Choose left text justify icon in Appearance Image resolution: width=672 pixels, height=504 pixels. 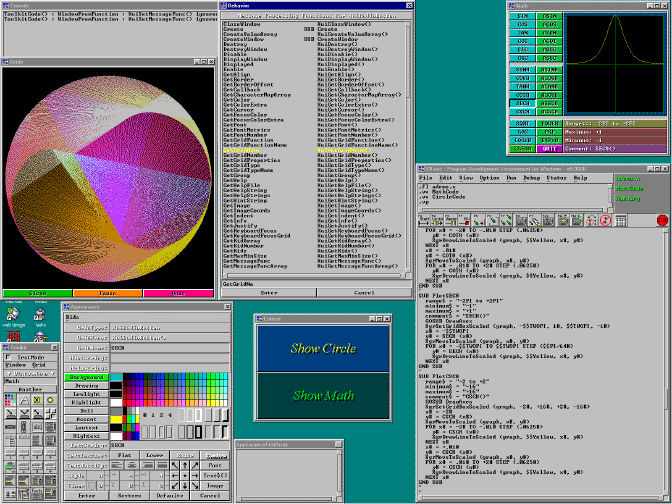(117, 465)
